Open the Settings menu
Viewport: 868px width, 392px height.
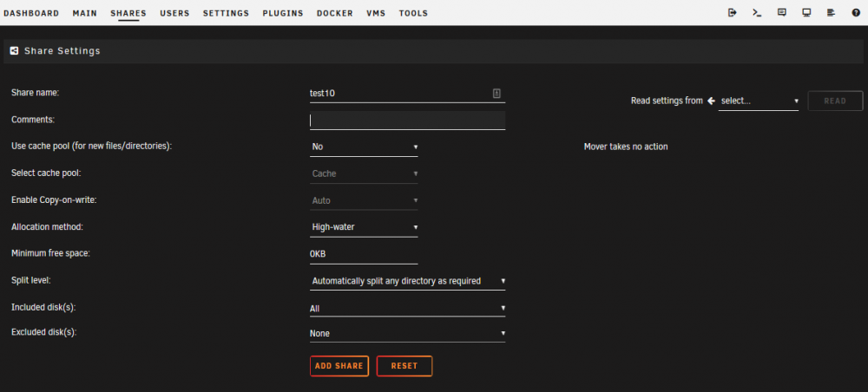pyautogui.click(x=226, y=13)
